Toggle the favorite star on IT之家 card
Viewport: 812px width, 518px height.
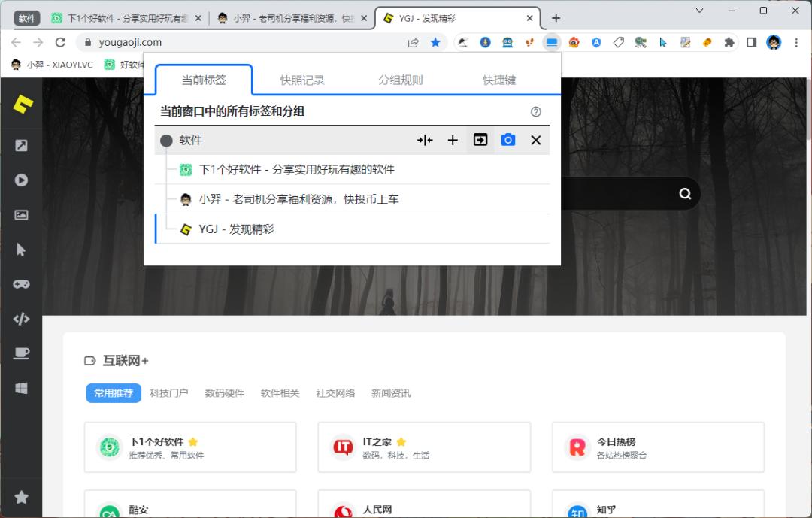pyautogui.click(x=401, y=442)
